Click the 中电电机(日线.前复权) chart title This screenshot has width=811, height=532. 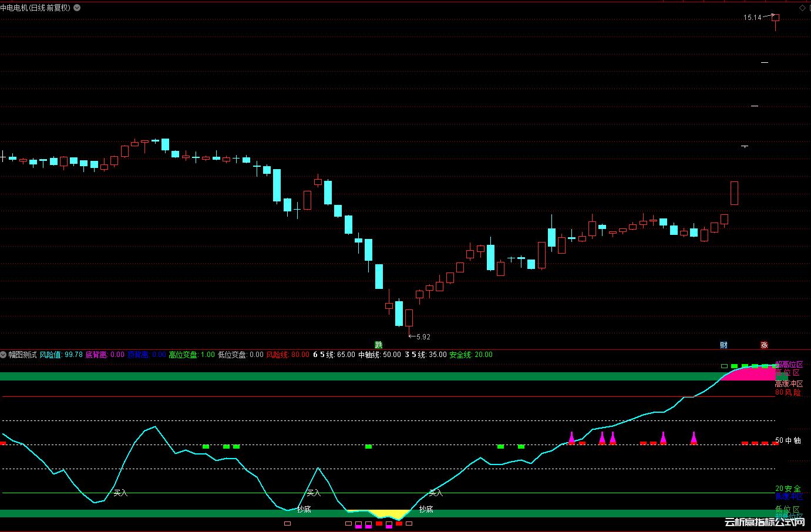[x=35, y=8]
